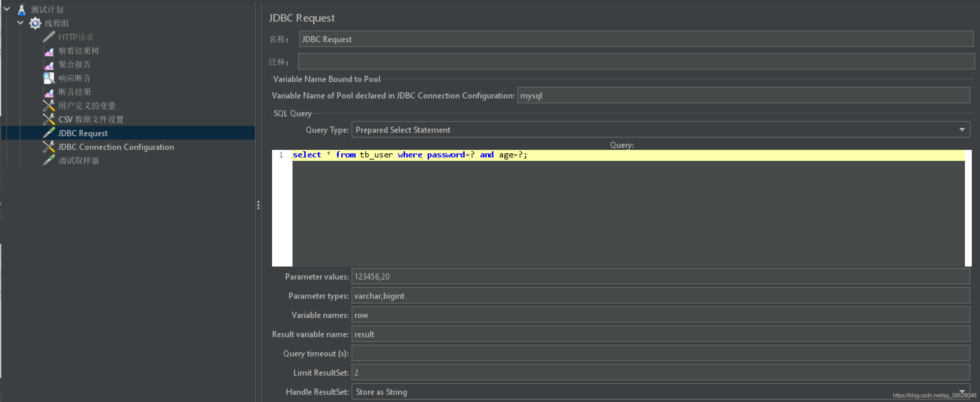Click the 线程组 gear icon
Viewport: 980px width, 402px height.
point(35,23)
